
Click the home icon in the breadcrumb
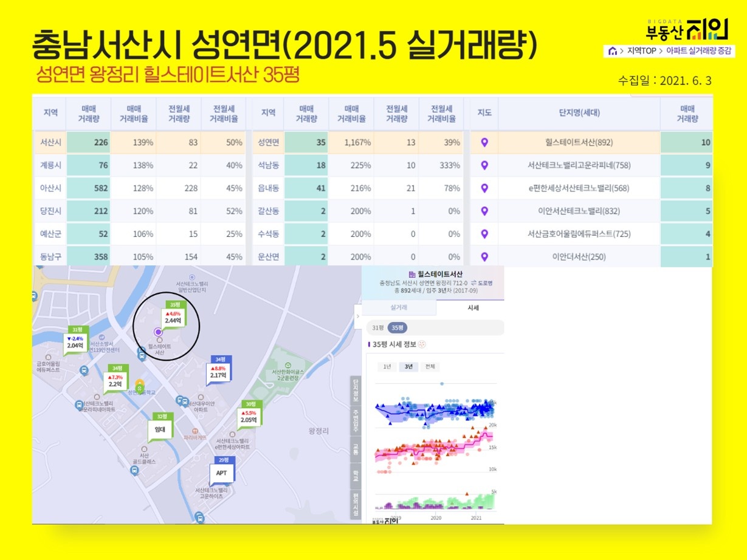[613, 51]
